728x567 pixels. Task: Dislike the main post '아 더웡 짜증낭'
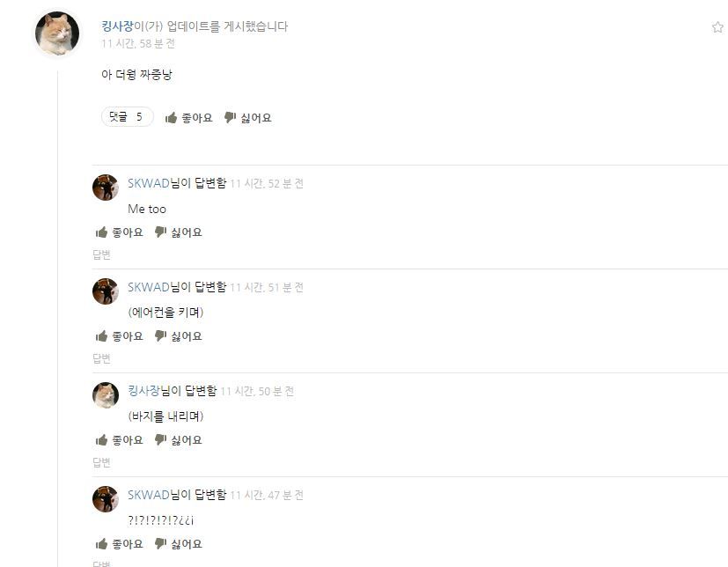click(247, 118)
